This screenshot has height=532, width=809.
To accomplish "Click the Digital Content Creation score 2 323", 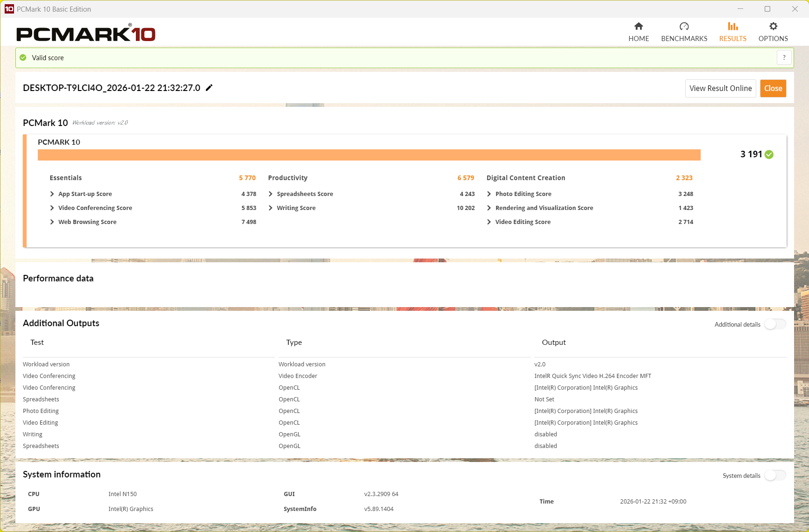I will coord(684,178).
